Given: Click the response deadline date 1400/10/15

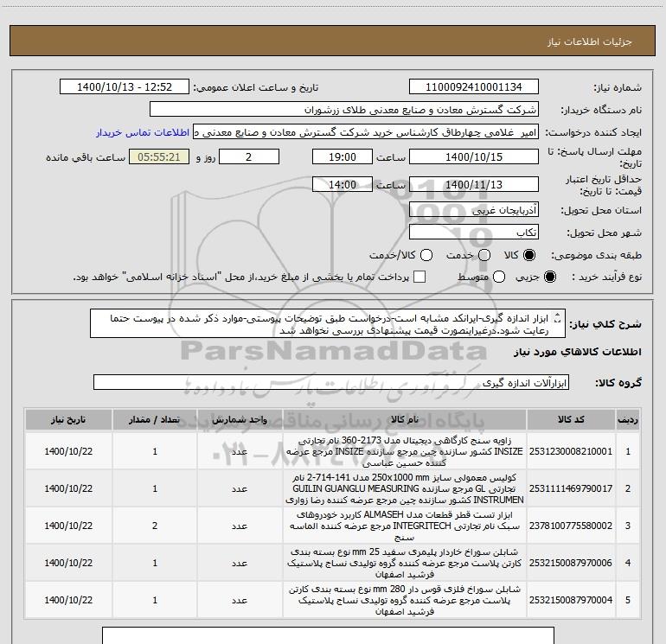Looking at the screenshot, I should point(474,156).
